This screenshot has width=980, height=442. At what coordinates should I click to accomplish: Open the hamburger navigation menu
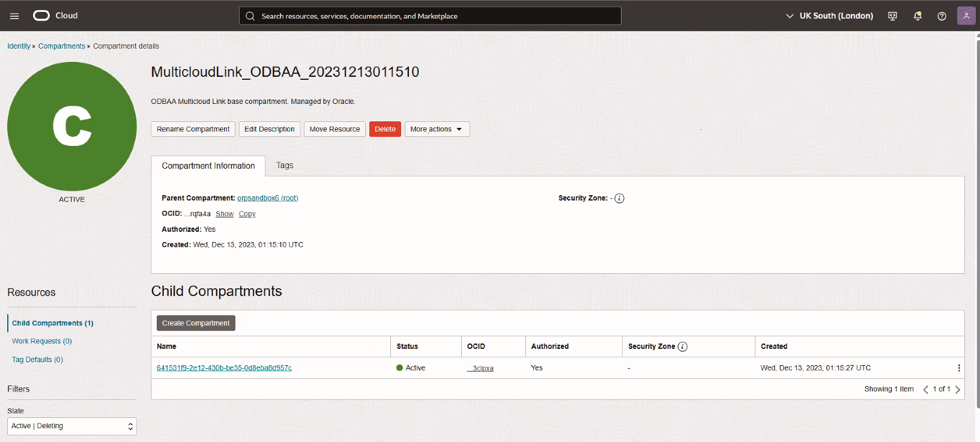point(14,16)
